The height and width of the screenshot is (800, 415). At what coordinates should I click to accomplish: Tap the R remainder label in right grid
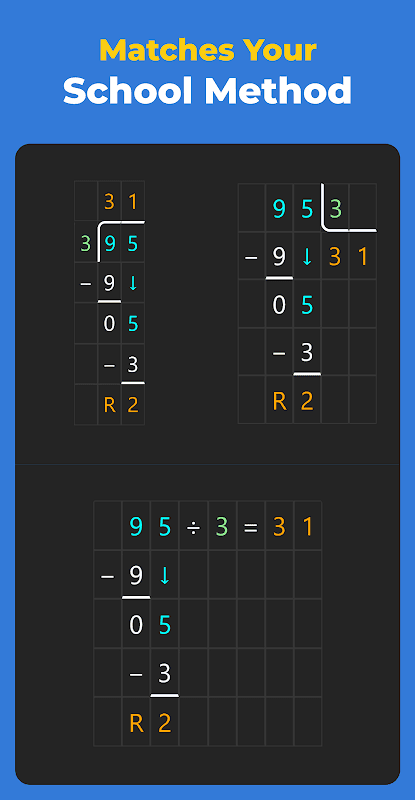pos(279,402)
